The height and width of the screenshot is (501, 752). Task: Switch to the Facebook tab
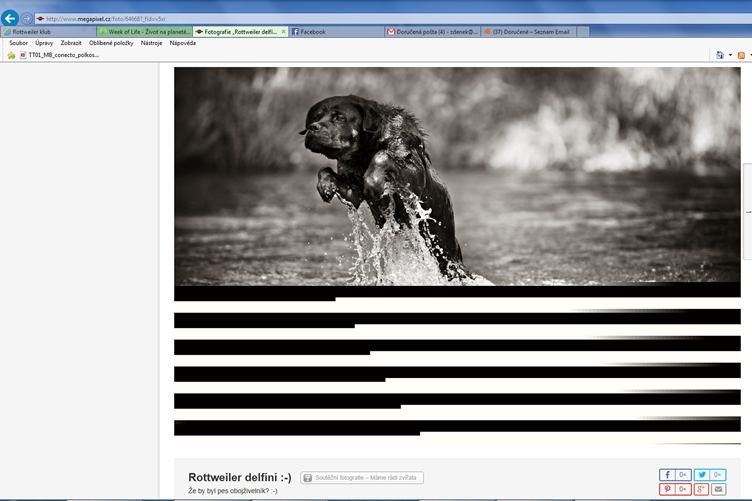[x=336, y=32]
